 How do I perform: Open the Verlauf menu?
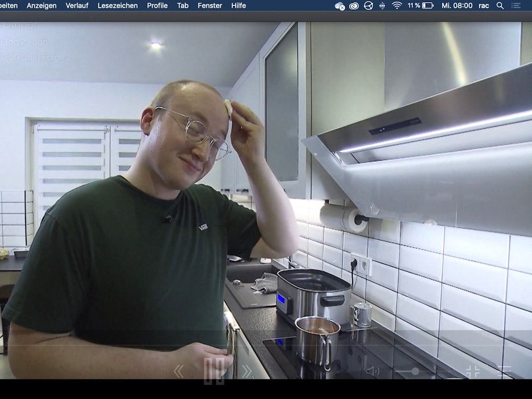click(x=77, y=5)
